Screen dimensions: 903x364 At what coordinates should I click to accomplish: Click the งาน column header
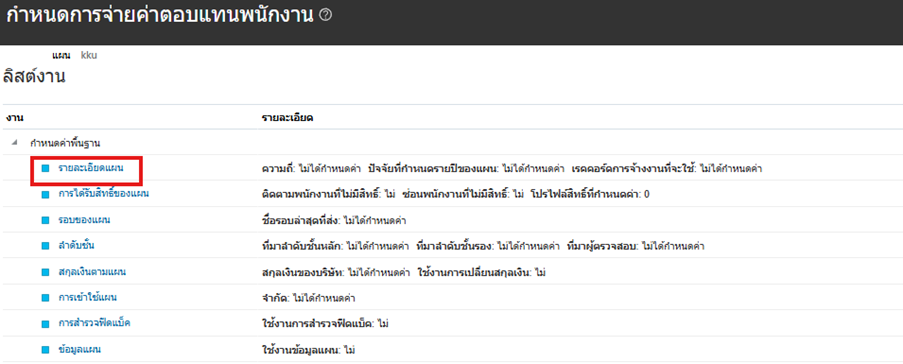click(x=14, y=117)
